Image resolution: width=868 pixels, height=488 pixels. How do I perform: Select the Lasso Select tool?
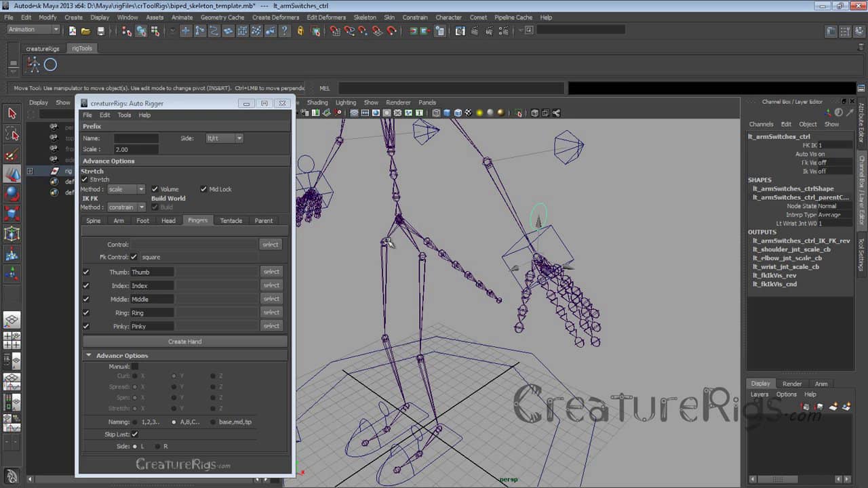point(12,134)
